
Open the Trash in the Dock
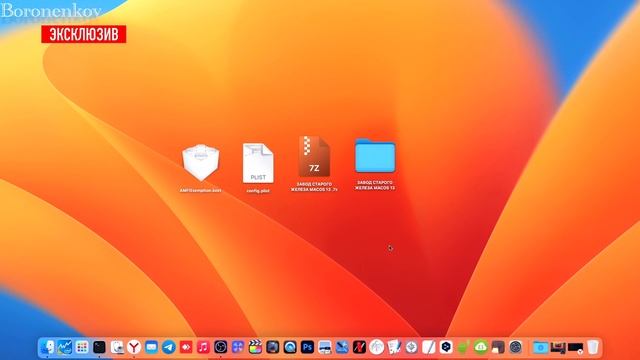(593, 347)
